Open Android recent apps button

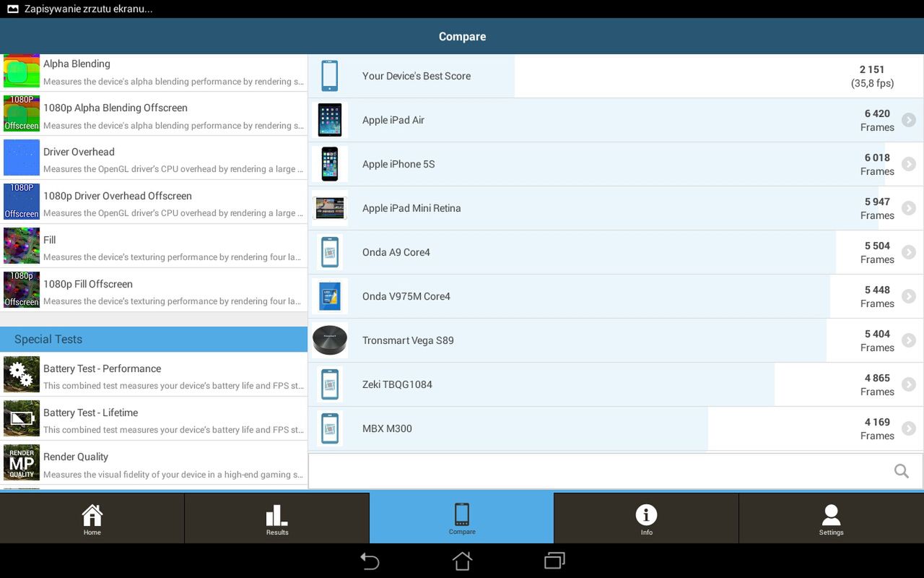554,561
